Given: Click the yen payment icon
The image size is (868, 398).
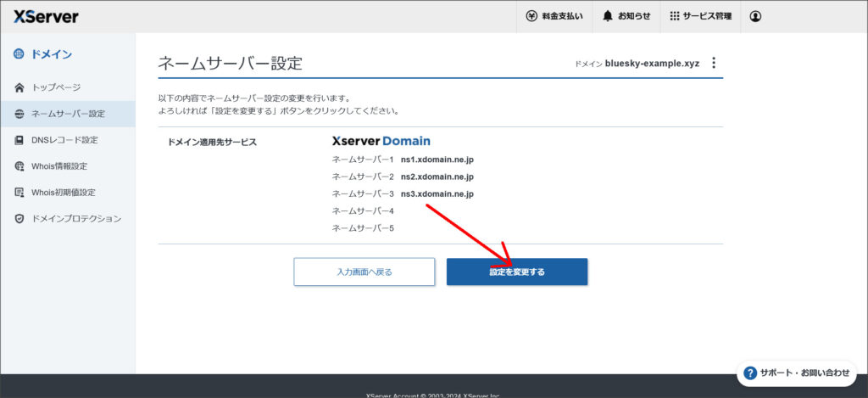Looking at the screenshot, I should pyautogui.click(x=531, y=16).
